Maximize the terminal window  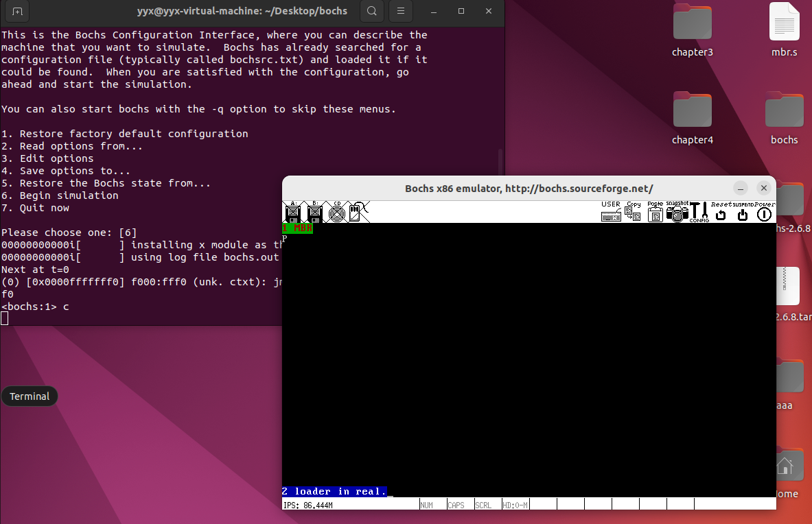click(461, 11)
